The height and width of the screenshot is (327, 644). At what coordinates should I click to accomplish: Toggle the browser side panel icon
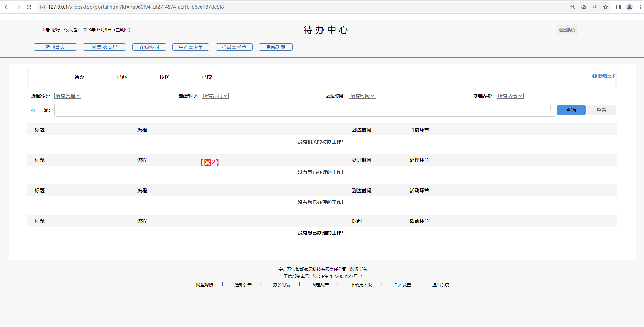(x=618, y=7)
